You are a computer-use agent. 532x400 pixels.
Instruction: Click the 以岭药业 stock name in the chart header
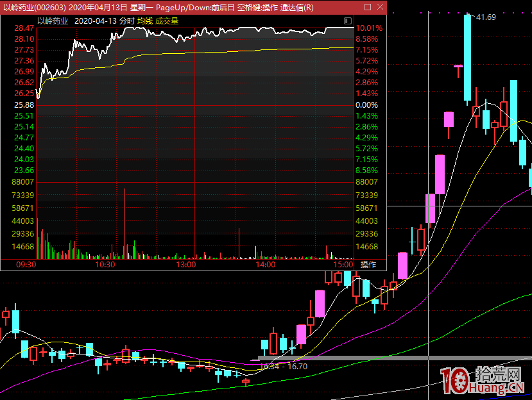[53, 21]
